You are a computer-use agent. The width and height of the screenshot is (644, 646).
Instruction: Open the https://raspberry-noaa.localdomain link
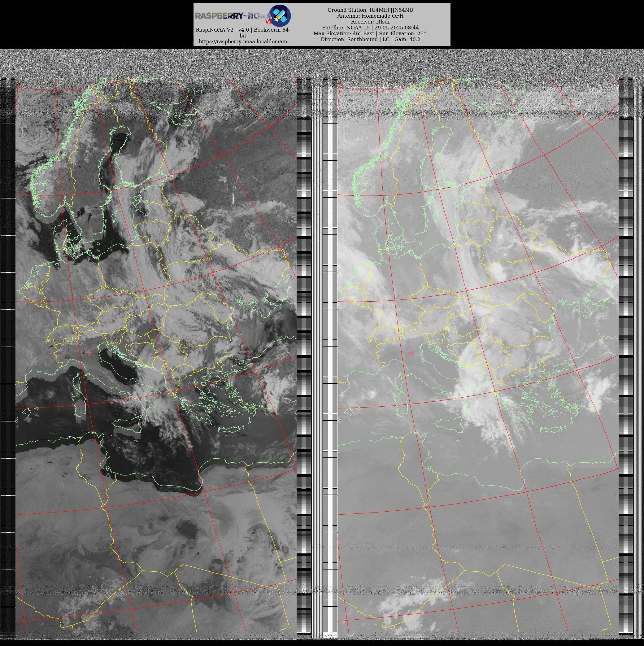click(243, 42)
